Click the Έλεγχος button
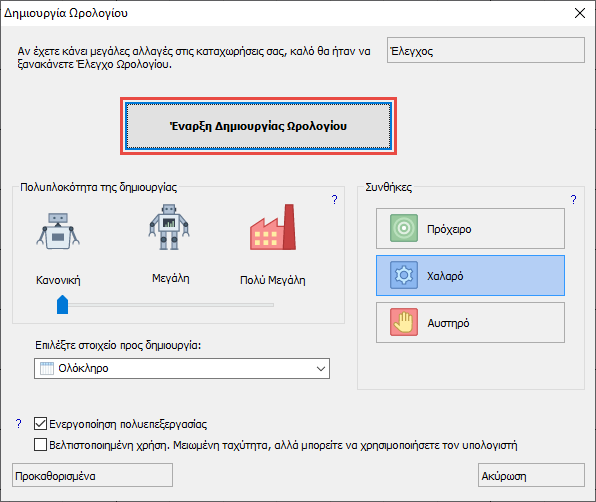Image resolution: width=596 pixels, height=502 pixels. tap(486, 50)
